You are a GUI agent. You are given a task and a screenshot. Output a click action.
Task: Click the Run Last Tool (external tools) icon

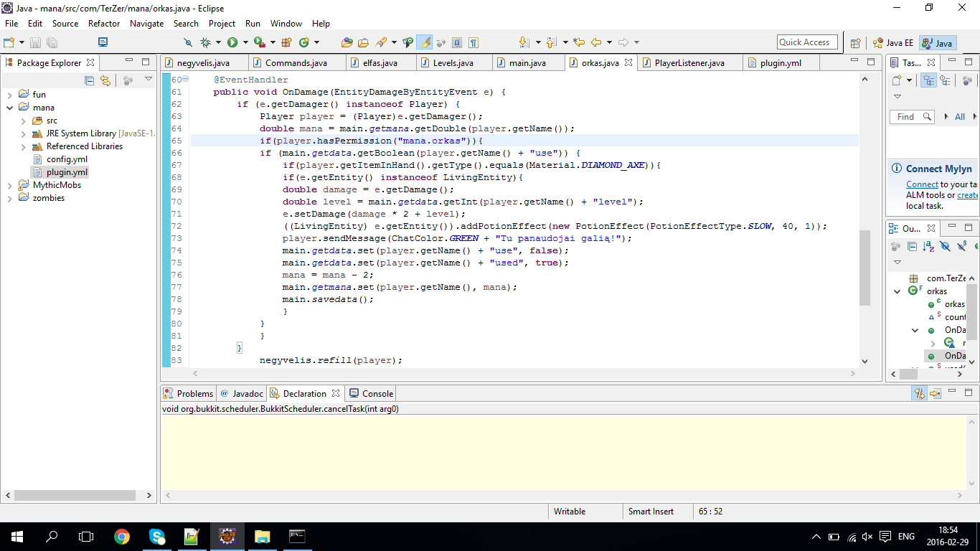point(260,42)
